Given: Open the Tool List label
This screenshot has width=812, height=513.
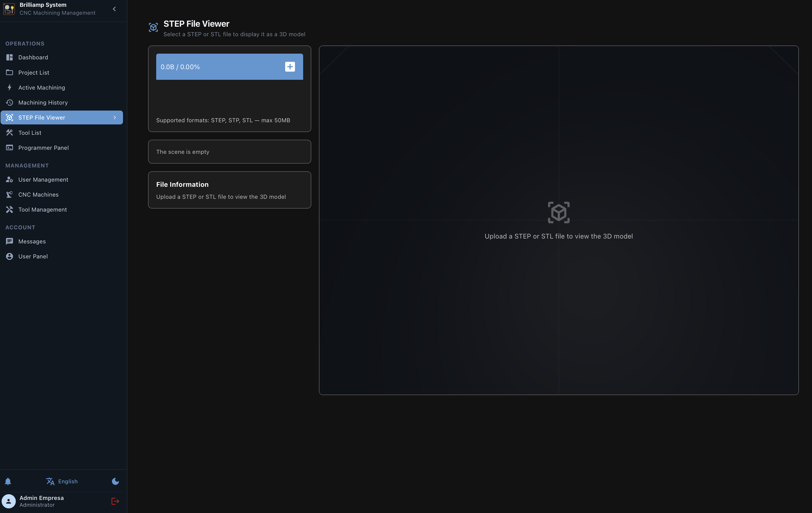Looking at the screenshot, I should tap(30, 133).
